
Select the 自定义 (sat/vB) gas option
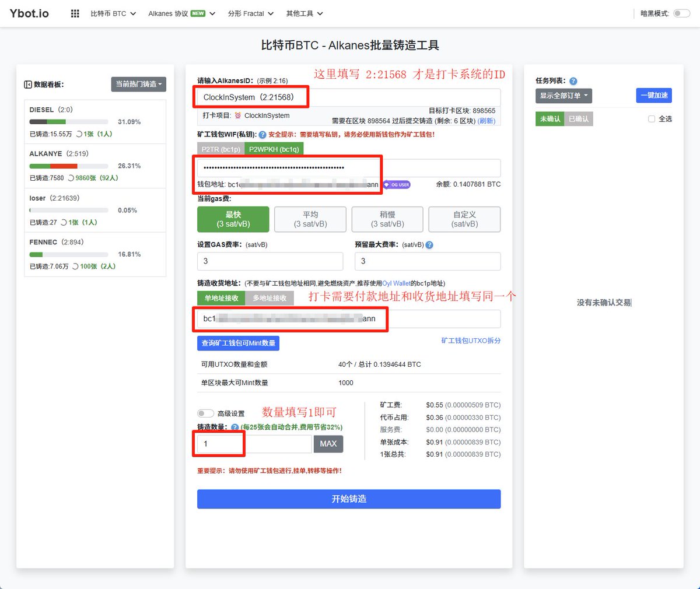(464, 219)
